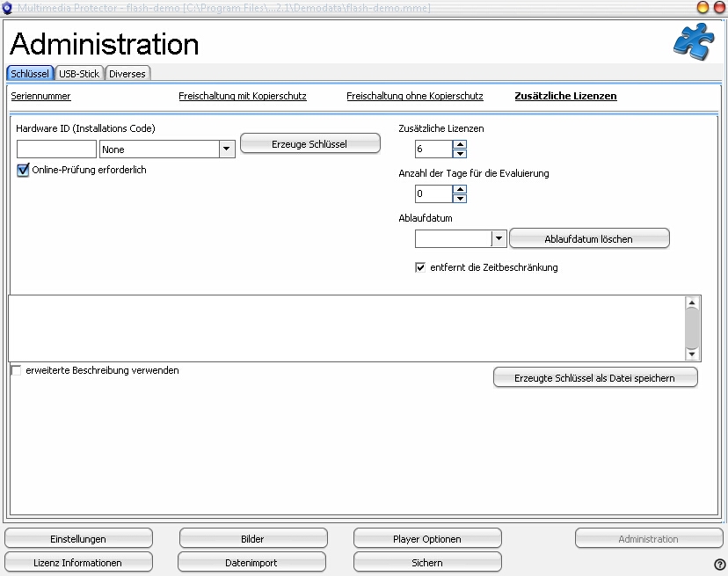This screenshot has height=576, width=728.
Task: Switch to the USB-Stick tab
Action: (79, 74)
